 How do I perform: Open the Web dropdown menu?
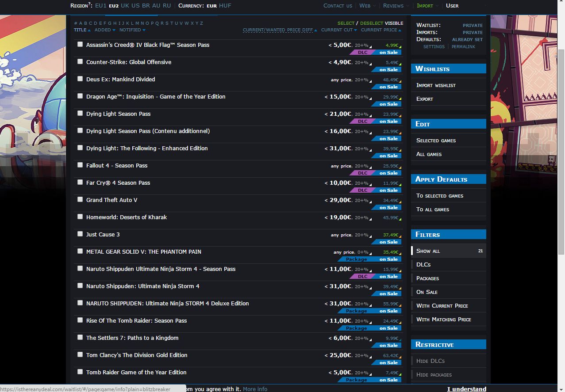coord(367,6)
